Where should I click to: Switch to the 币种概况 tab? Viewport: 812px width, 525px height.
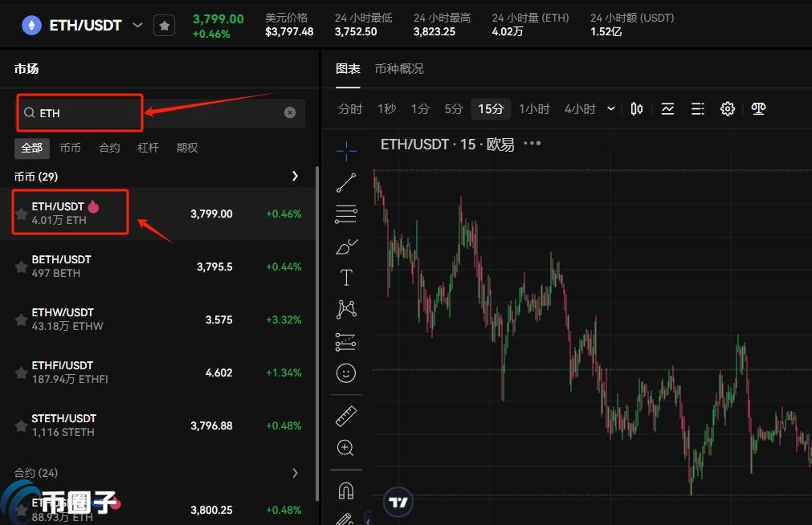click(x=399, y=69)
